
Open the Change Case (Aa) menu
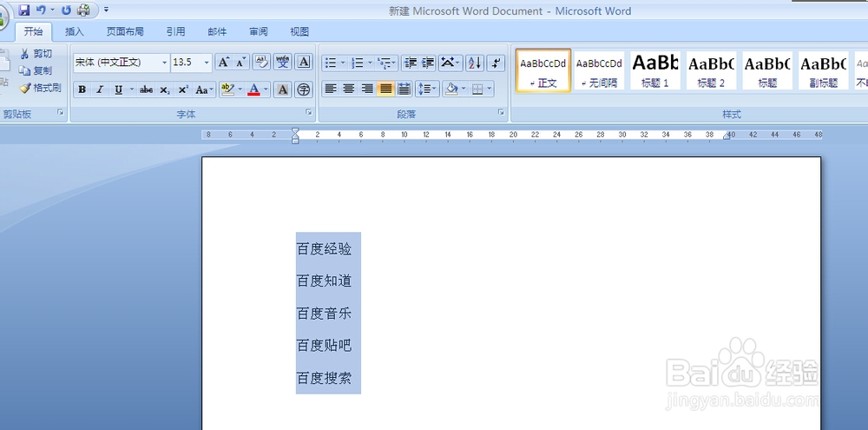204,89
